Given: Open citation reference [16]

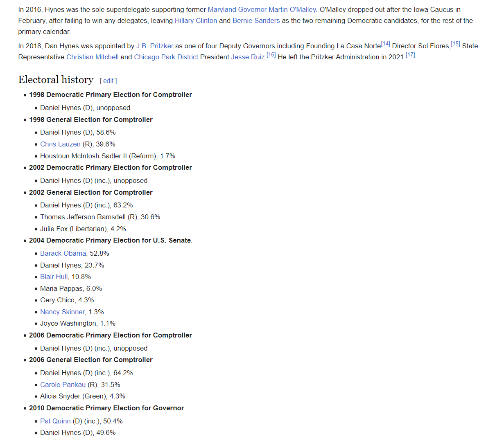Looking at the screenshot, I should pos(271,55).
